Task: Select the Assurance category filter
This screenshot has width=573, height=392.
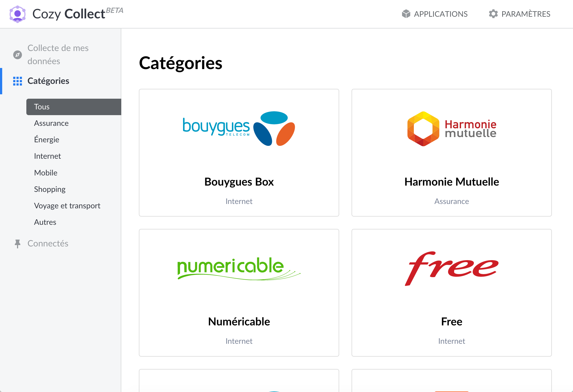Action: tap(51, 123)
